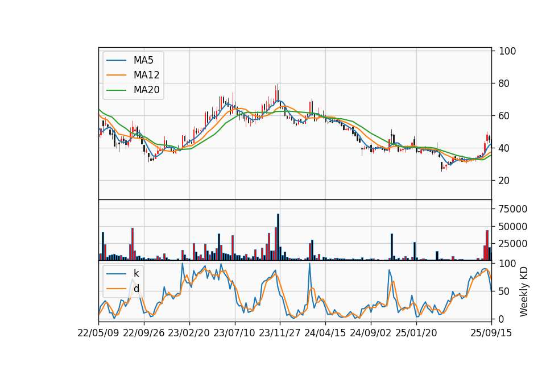
Task: Click the d legend label in KD panel
Action: point(136,289)
